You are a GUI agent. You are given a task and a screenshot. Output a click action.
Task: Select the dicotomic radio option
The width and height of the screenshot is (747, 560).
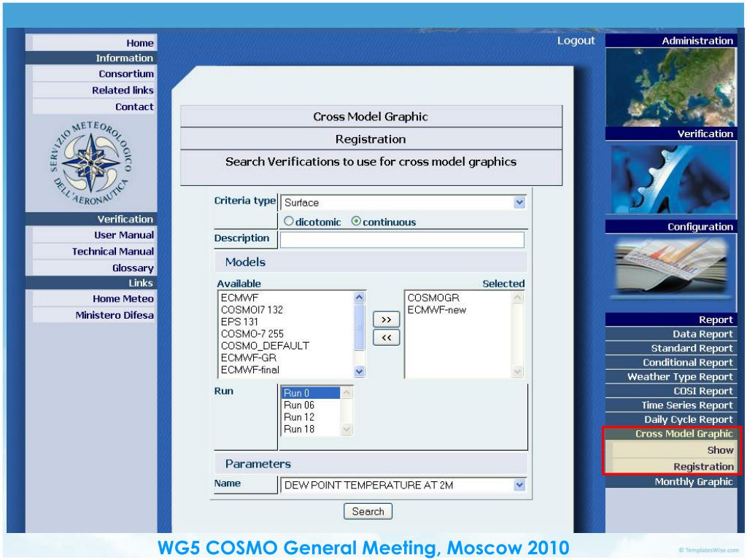coord(289,221)
